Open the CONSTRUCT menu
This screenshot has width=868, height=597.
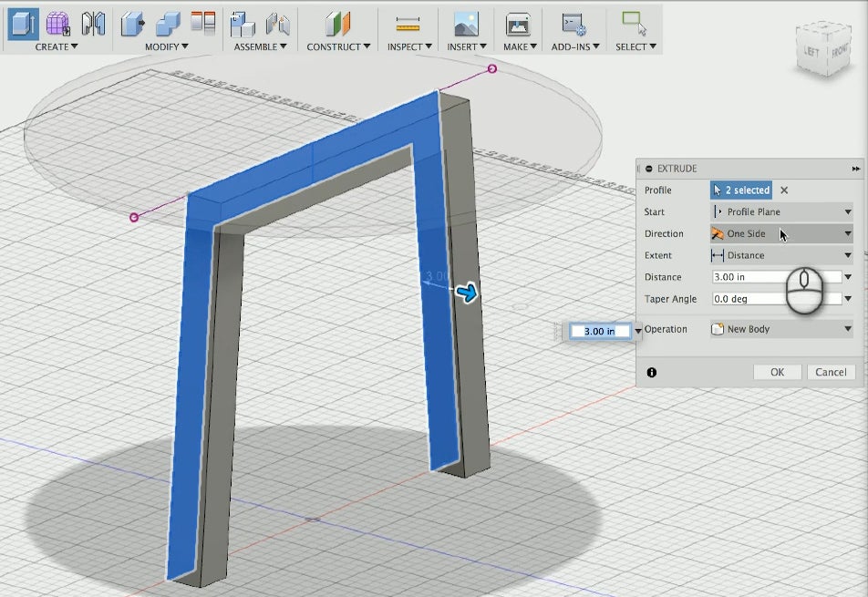click(338, 47)
